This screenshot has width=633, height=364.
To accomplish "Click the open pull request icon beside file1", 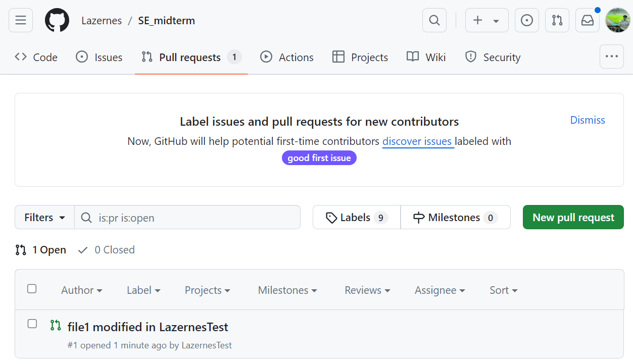I will pos(56,326).
